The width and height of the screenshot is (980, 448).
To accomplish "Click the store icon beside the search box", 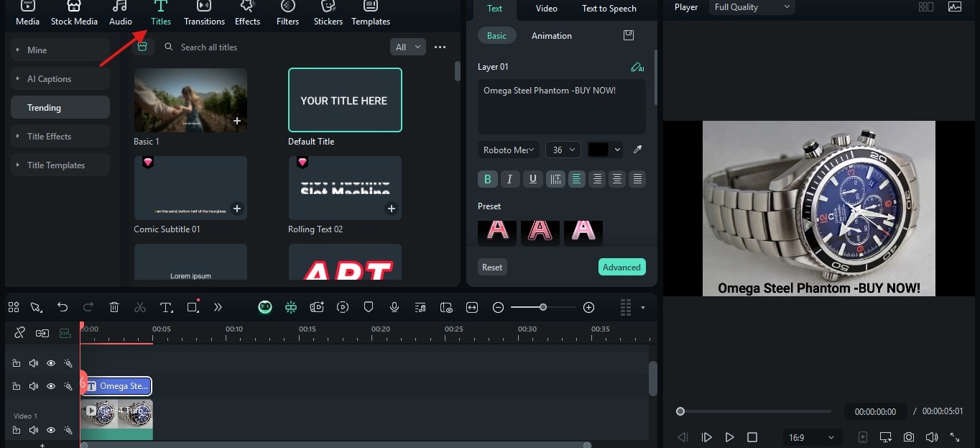I will click(x=142, y=47).
